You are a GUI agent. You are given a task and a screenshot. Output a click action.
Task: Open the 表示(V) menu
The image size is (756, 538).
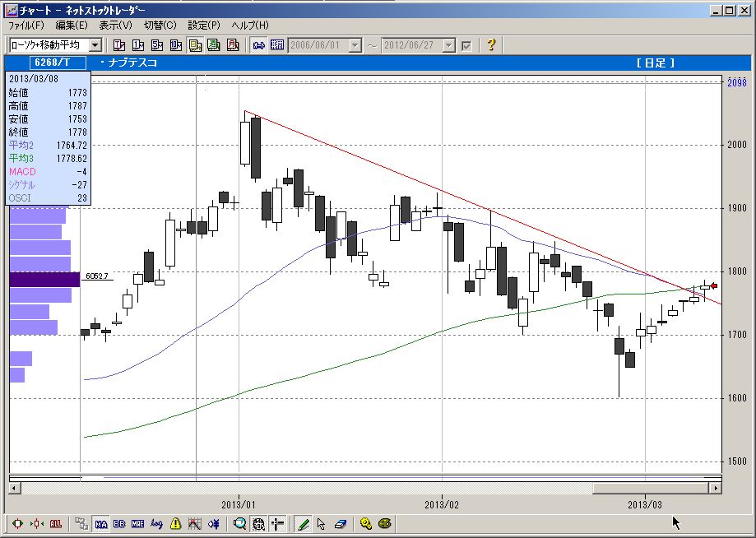114,26
